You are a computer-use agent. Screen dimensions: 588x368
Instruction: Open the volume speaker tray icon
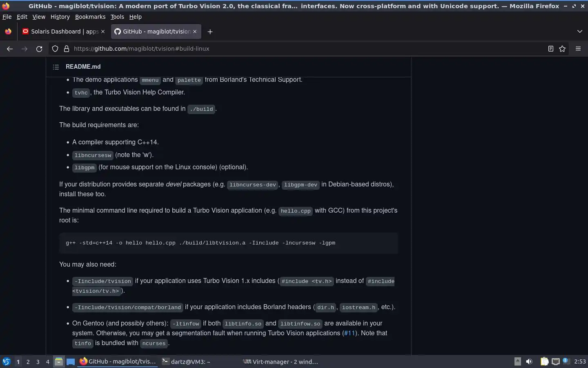529,361
